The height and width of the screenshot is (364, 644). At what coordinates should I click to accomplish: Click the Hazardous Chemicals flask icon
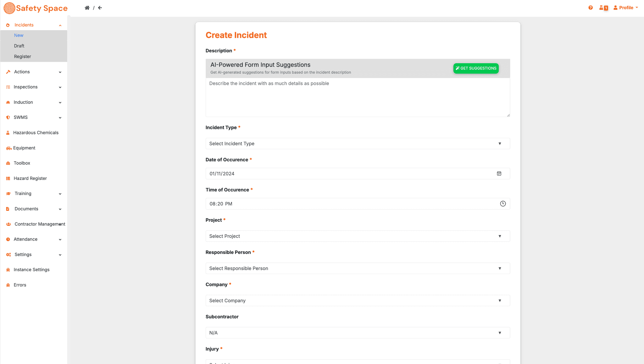click(x=8, y=133)
